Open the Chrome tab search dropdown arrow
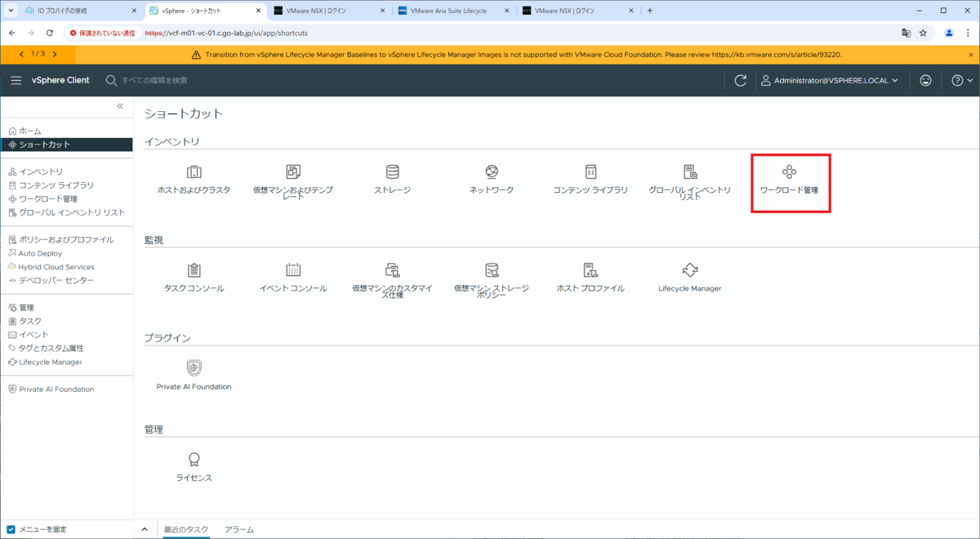 [x=10, y=11]
